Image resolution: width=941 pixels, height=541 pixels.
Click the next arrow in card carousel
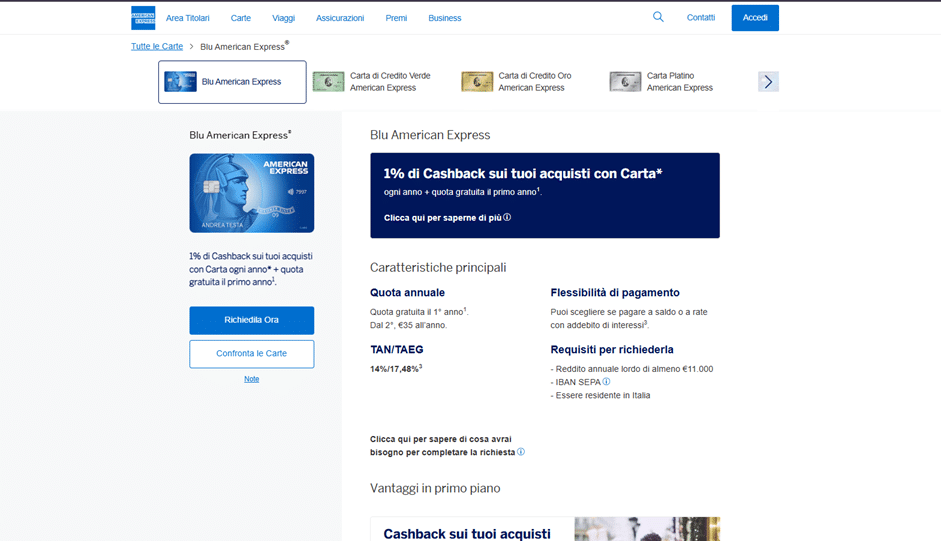pos(768,82)
